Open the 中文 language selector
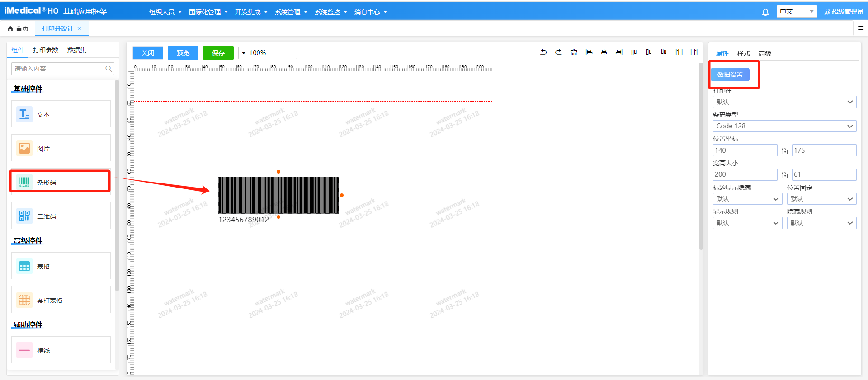Viewport: 868px width, 380px height. click(x=797, y=12)
